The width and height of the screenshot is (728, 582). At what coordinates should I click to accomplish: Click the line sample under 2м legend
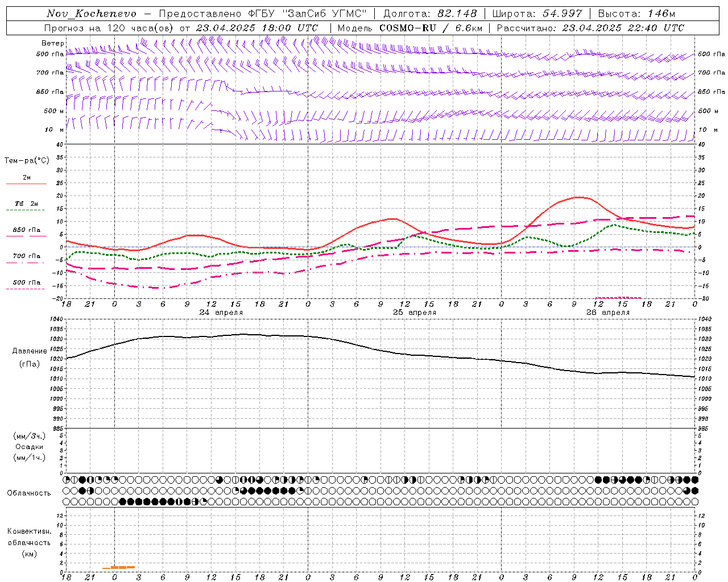pos(26,184)
